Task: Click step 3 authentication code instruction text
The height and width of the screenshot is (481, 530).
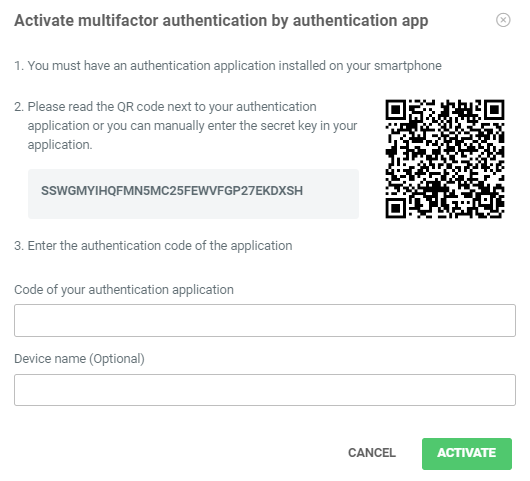Action: coord(153,246)
